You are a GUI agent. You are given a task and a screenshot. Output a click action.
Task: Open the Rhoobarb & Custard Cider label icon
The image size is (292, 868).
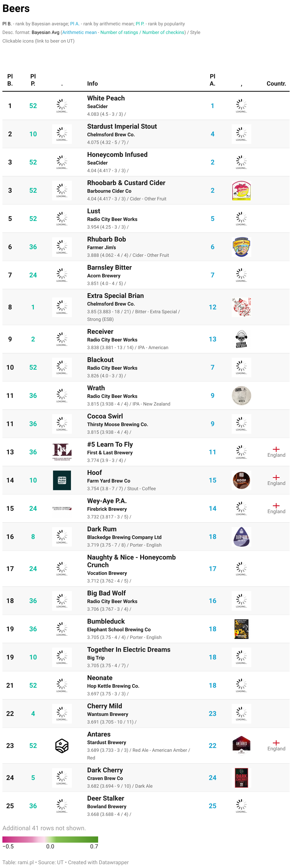click(241, 190)
